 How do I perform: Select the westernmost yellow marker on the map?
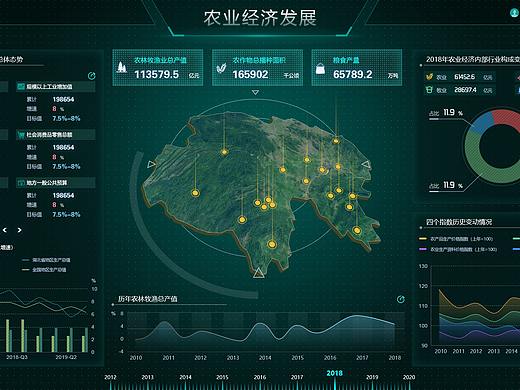click(x=195, y=193)
